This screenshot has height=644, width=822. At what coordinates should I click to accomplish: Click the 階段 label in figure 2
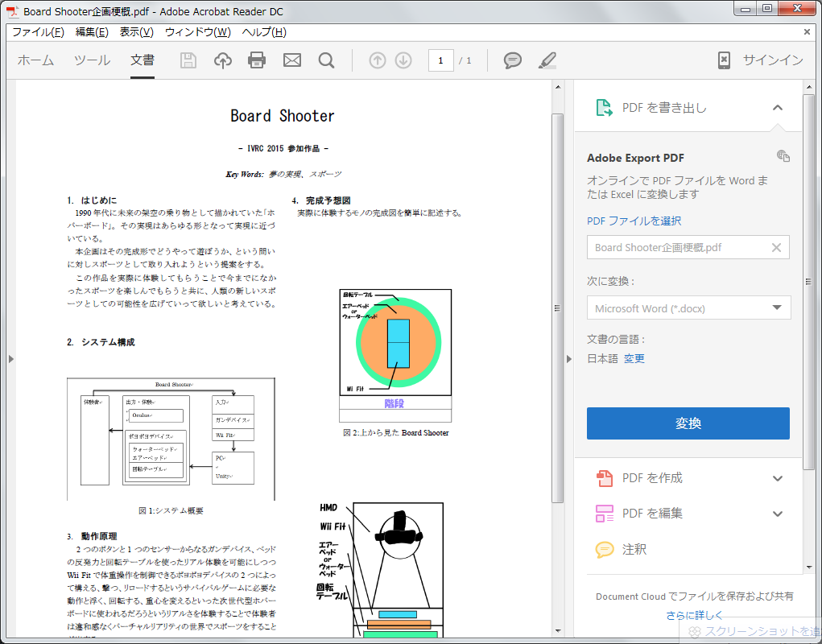(x=394, y=403)
